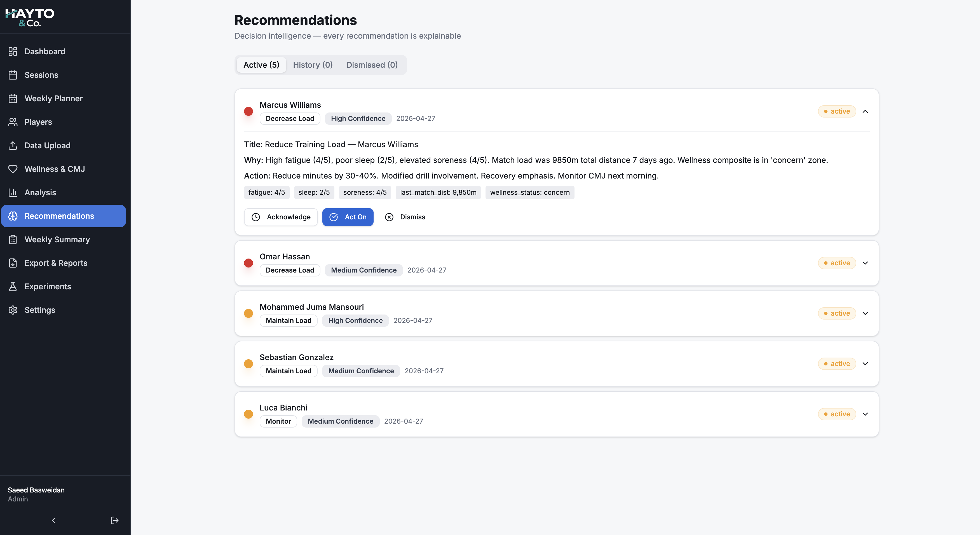Screen dimensions: 980x535
Task: Click the Players people icon
Action: click(x=13, y=122)
